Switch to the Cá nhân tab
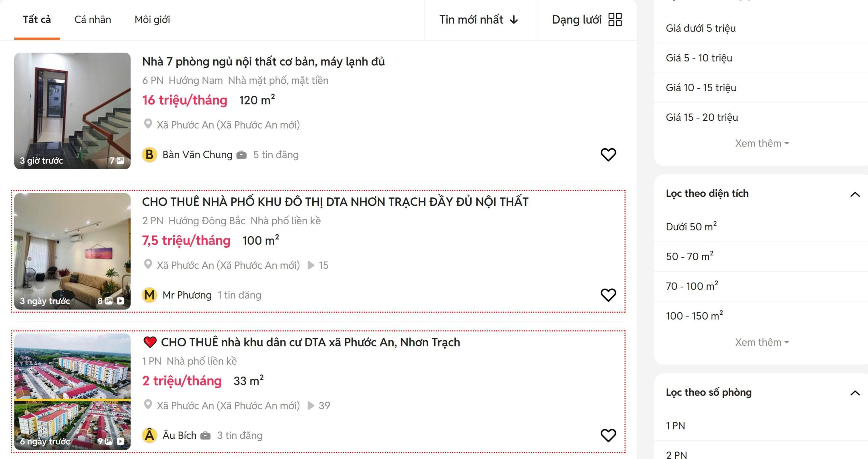 click(x=92, y=20)
